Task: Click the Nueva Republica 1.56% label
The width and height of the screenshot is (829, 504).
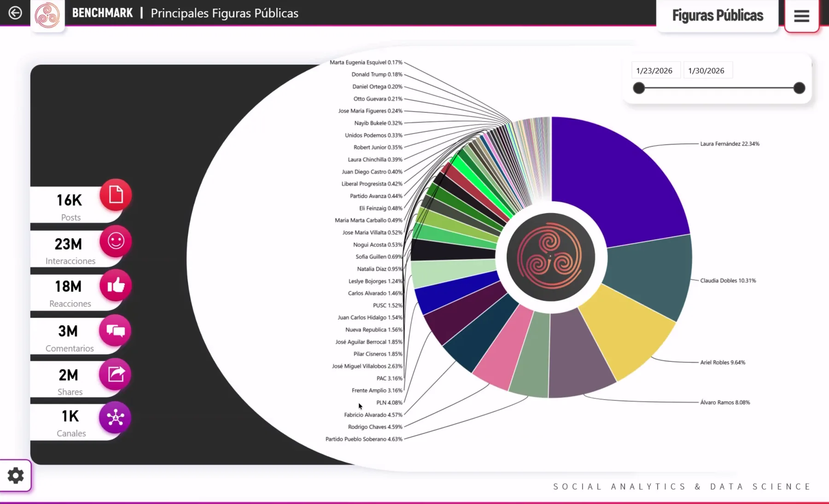Action: click(374, 330)
